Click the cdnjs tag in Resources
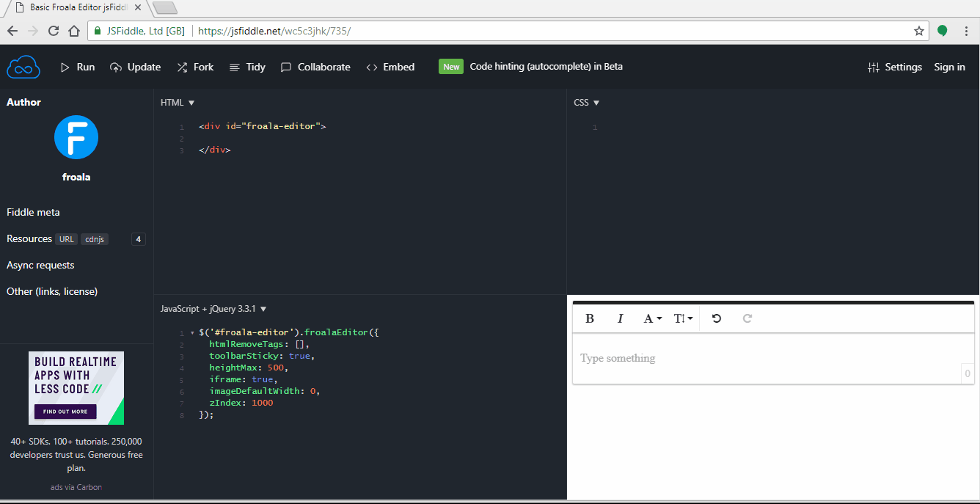980x504 pixels. pyautogui.click(x=95, y=239)
